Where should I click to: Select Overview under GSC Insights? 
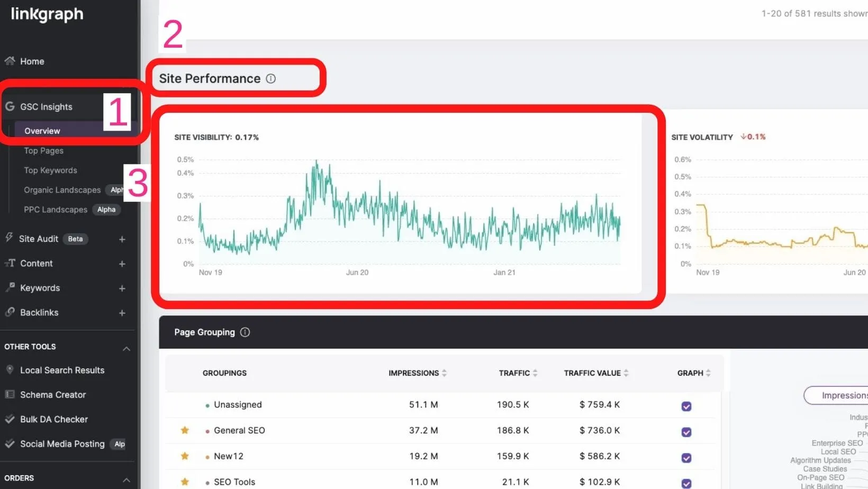tap(42, 130)
